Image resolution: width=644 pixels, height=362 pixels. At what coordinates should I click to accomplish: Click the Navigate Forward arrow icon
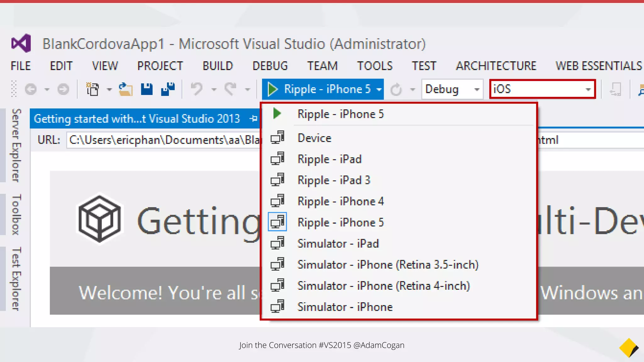63,90
